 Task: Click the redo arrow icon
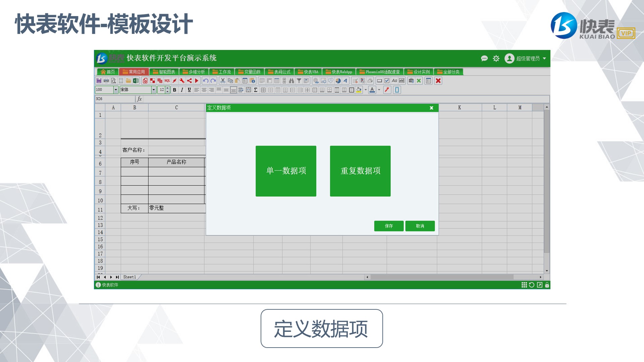pyautogui.click(x=213, y=81)
